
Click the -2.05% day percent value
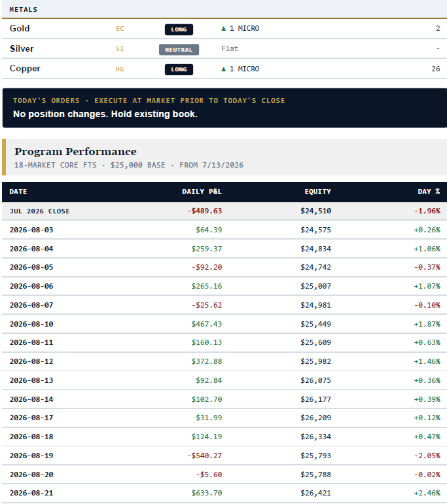click(x=427, y=456)
